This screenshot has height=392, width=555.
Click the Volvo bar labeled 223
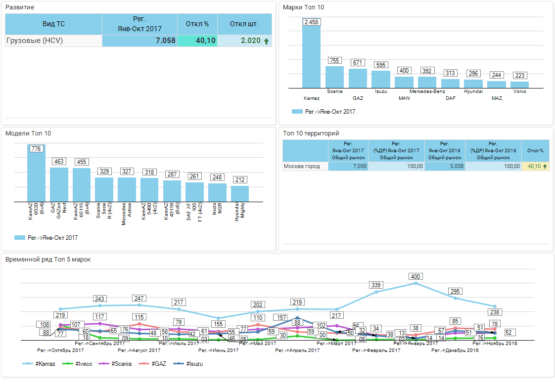click(519, 85)
